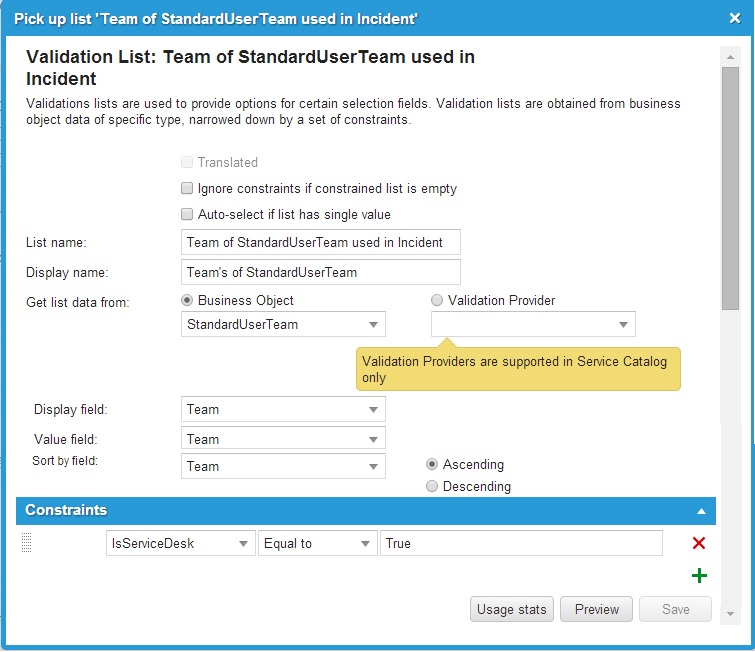Choose Descending sort order
755x652 pixels.
click(432, 486)
